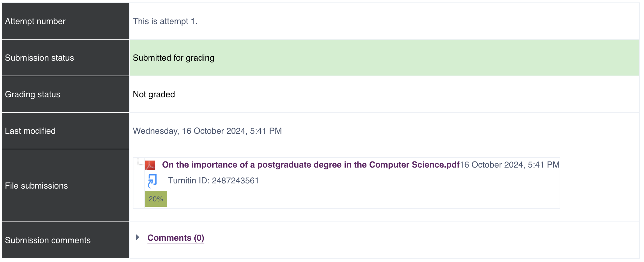The height and width of the screenshot is (262, 644).
Task: Expand the Comments disclosure triangle
Action: click(x=137, y=237)
